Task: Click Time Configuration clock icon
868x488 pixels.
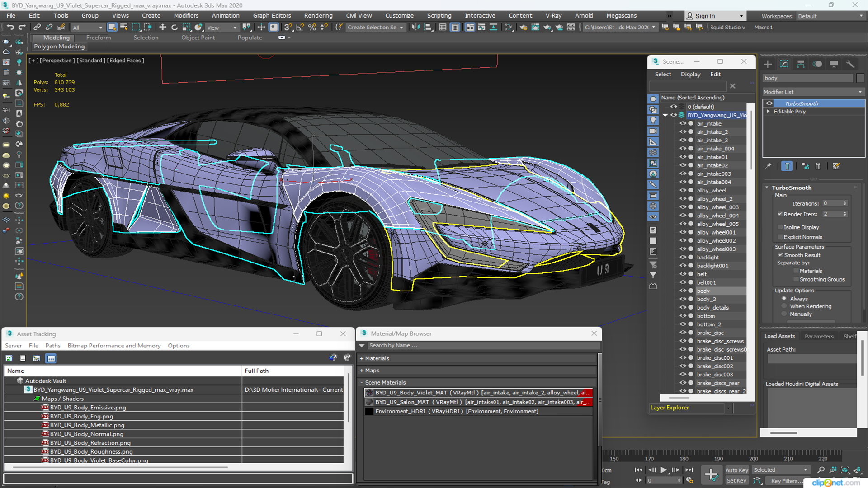Action: tap(689, 480)
